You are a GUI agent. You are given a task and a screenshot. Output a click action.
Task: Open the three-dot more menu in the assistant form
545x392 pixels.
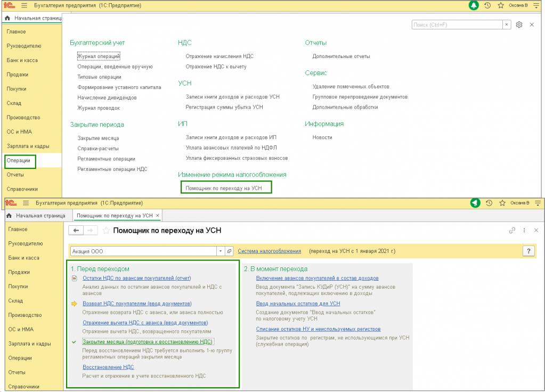[524, 231]
